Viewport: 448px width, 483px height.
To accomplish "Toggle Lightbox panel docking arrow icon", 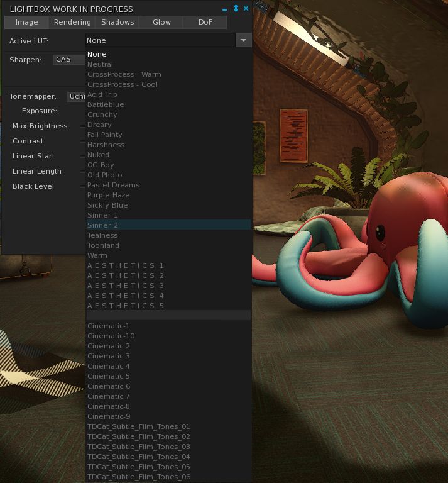I will [236, 8].
